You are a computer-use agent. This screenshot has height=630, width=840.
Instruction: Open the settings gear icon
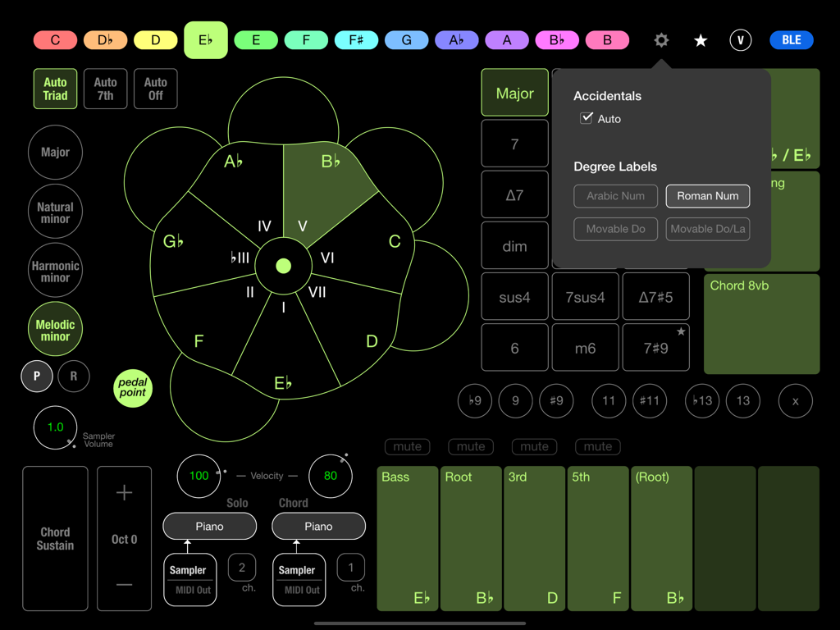[x=661, y=39]
